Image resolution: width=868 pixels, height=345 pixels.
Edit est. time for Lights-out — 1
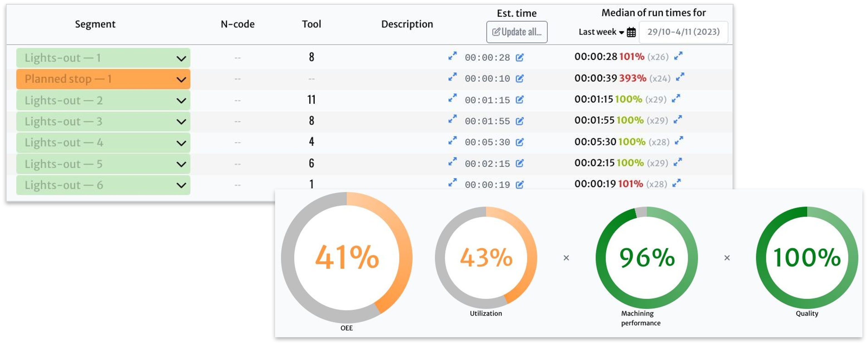(x=520, y=58)
